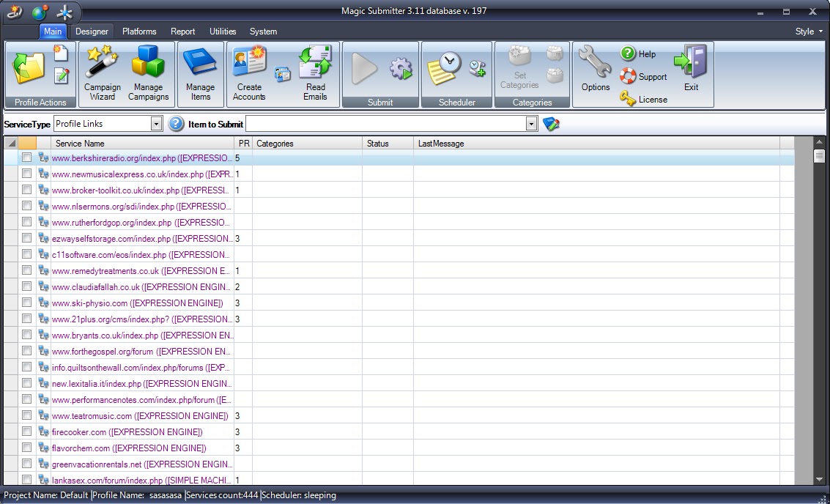Screen dimensions: 830x504
Task: Select the www.forthegospel.org/forum row
Action: tap(399, 351)
